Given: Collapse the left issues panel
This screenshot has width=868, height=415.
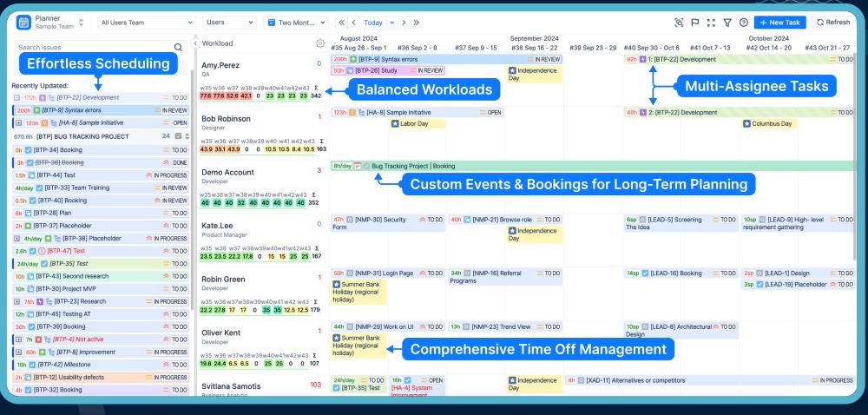Looking at the screenshot, I should point(195,43).
